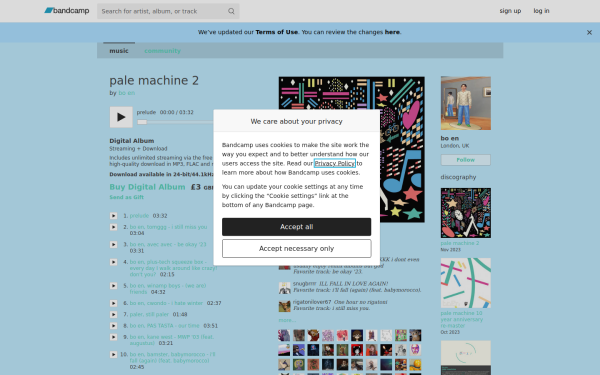Open track link 'be okay '23'
Viewport: 600px width, 375px height.
[168, 245]
